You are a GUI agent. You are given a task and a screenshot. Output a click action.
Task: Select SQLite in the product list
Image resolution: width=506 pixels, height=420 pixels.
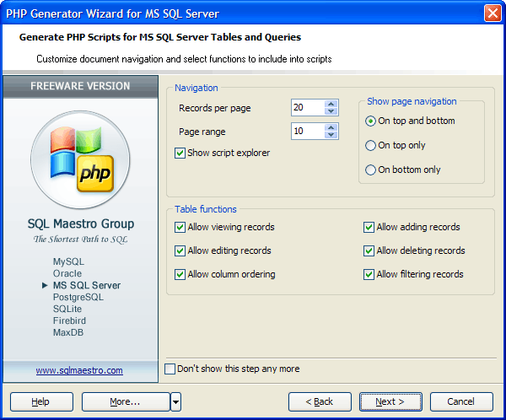click(x=67, y=309)
